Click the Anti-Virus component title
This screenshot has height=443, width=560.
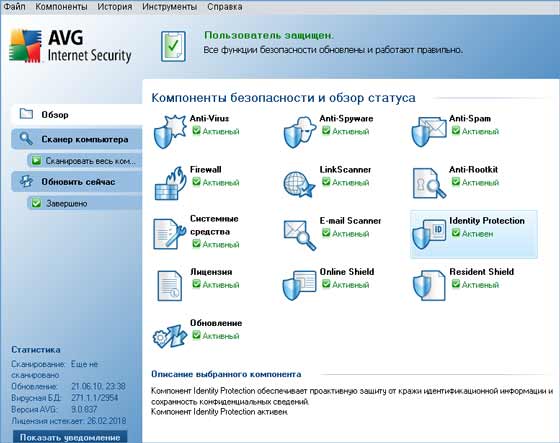(x=209, y=118)
